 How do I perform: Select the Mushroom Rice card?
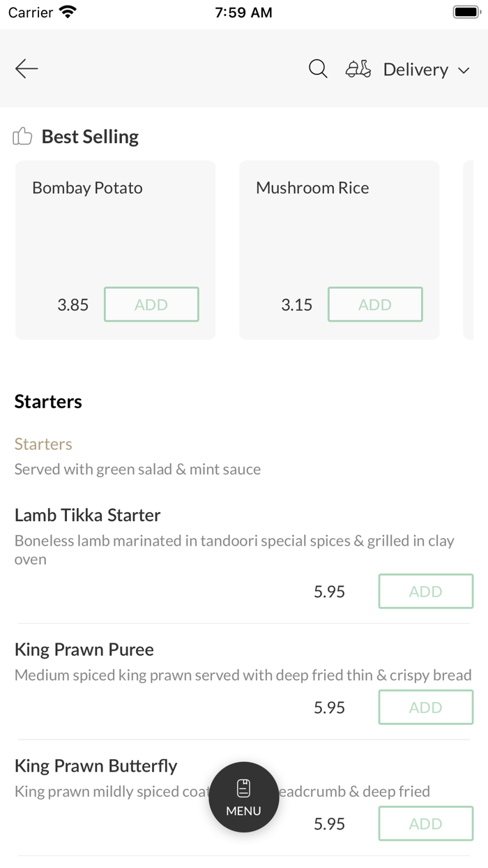339,230
